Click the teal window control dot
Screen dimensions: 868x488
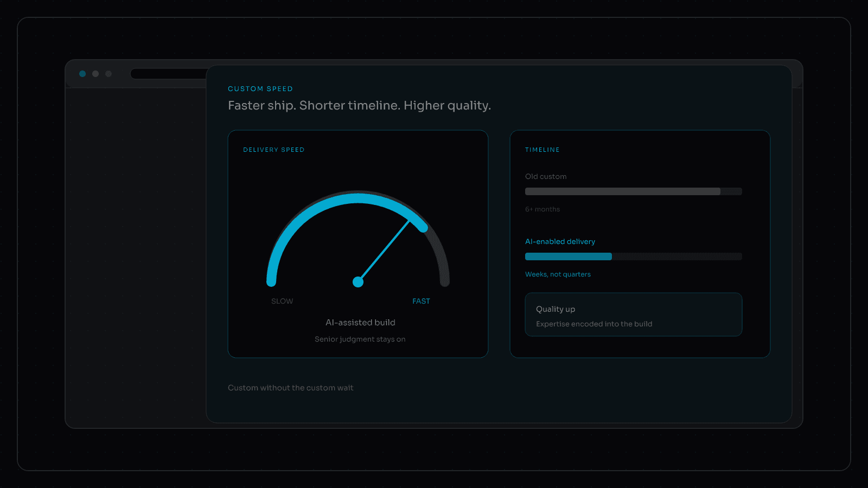pos(82,74)
